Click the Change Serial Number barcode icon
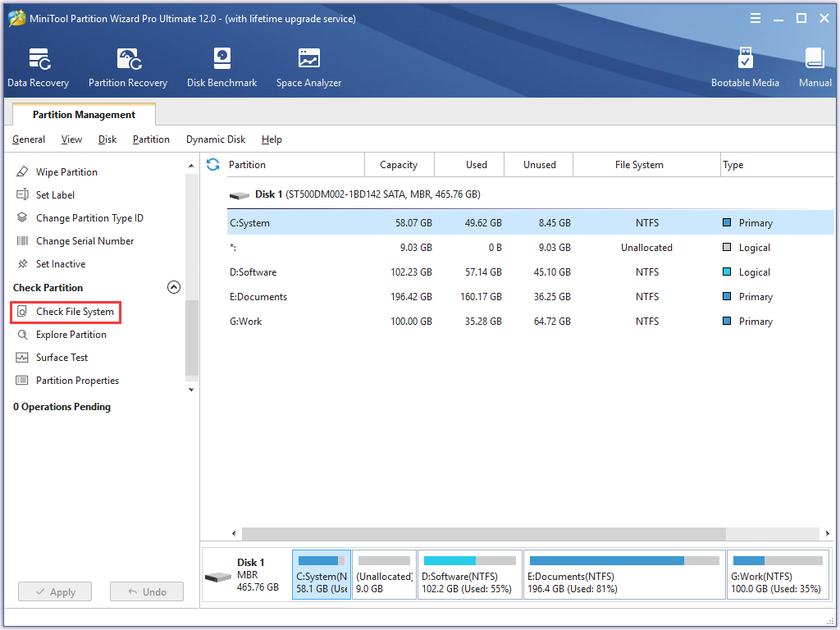 click(22, 240)
